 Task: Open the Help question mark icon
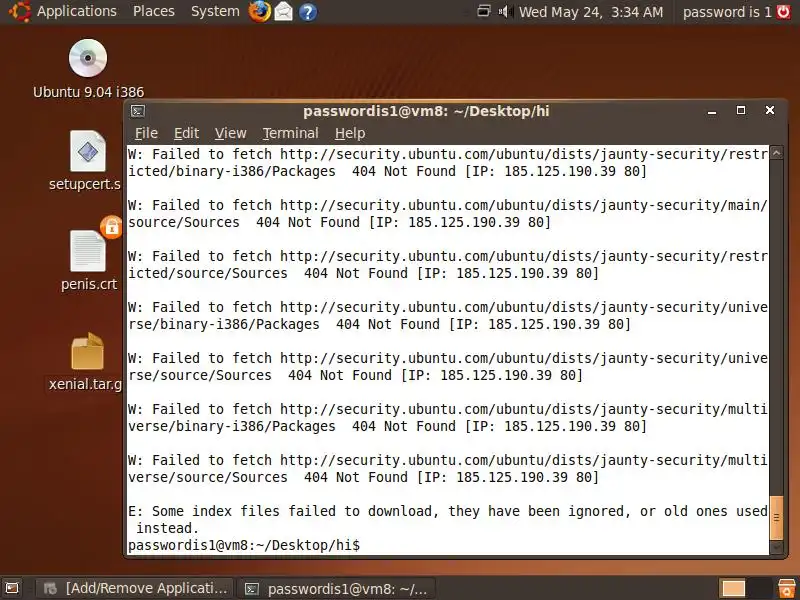click(x=308, y=12)
